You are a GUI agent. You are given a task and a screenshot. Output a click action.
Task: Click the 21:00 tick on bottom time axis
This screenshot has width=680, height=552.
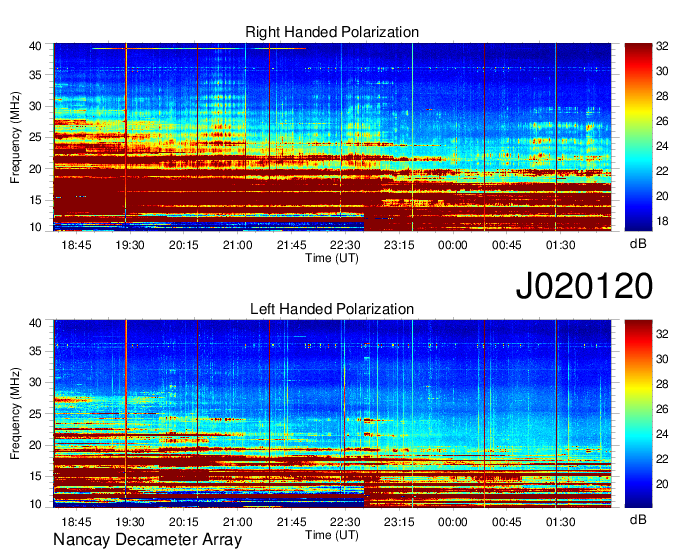[x=238, y=522]
